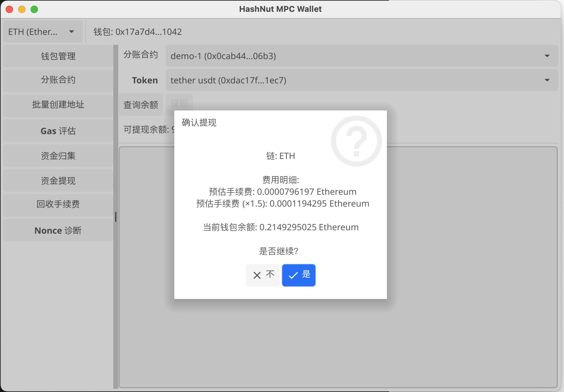Open the 钱包管理 sidebar section
564x392 pixels.
(58, 56)
